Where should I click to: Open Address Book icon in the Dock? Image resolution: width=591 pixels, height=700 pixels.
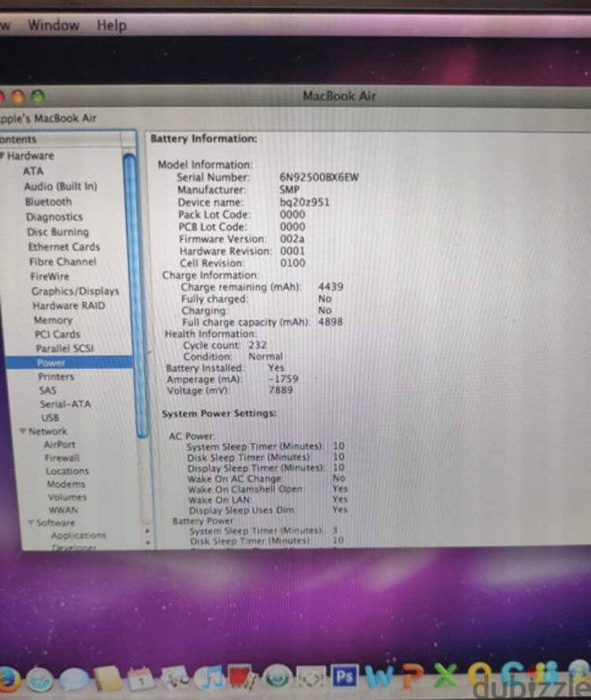(x=107, y=680)
